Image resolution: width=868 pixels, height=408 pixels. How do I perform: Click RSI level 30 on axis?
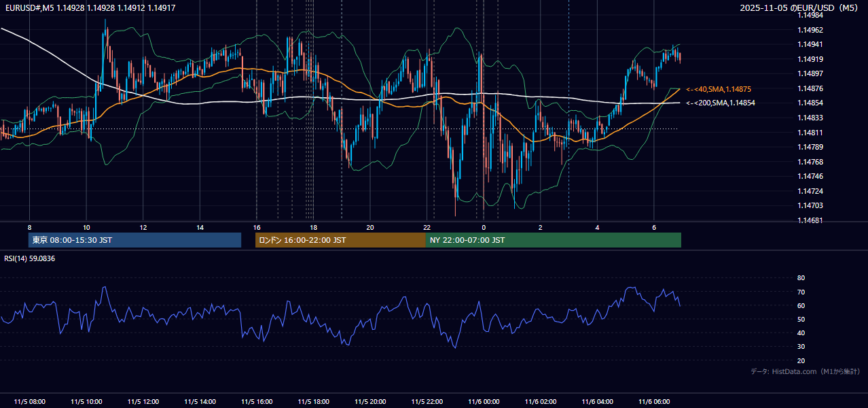point(801,347)
